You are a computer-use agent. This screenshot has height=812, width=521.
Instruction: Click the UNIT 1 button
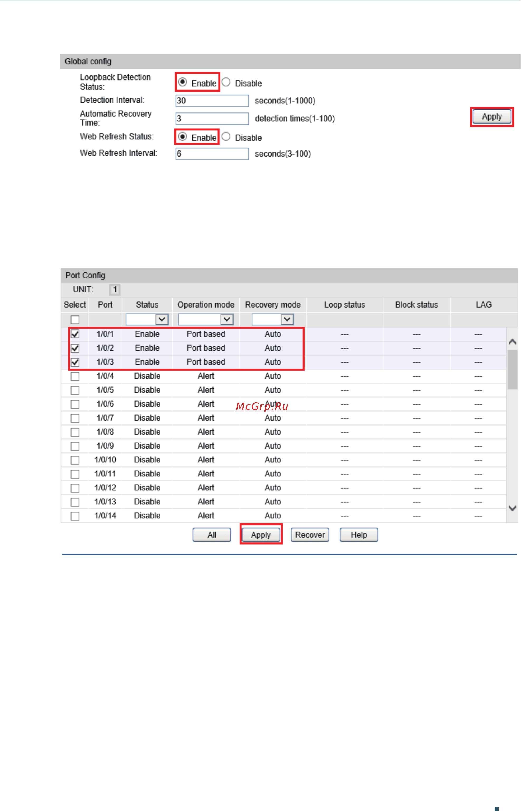pyautogui.click(x=115, y=290)
